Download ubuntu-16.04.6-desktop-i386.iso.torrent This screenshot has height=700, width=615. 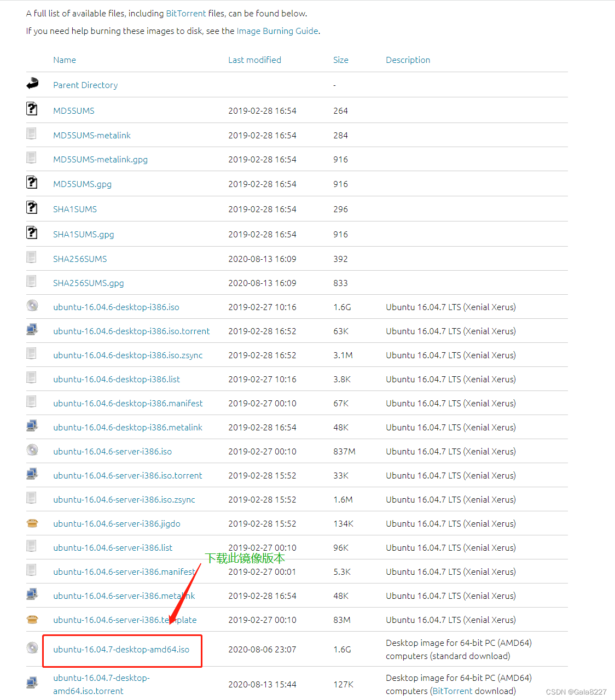[x=131, y=331]
